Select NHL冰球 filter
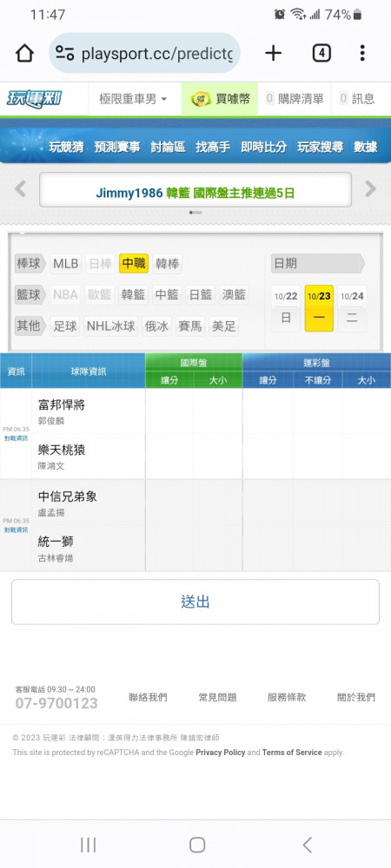 110,326
